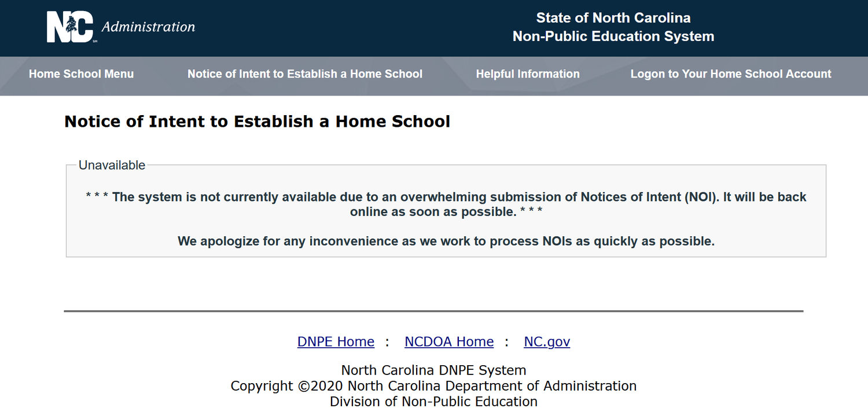The height and width of the screenshot is (408, 868).
Task: Click the 'online as soon as possible' line
Action: coord(446,212)
